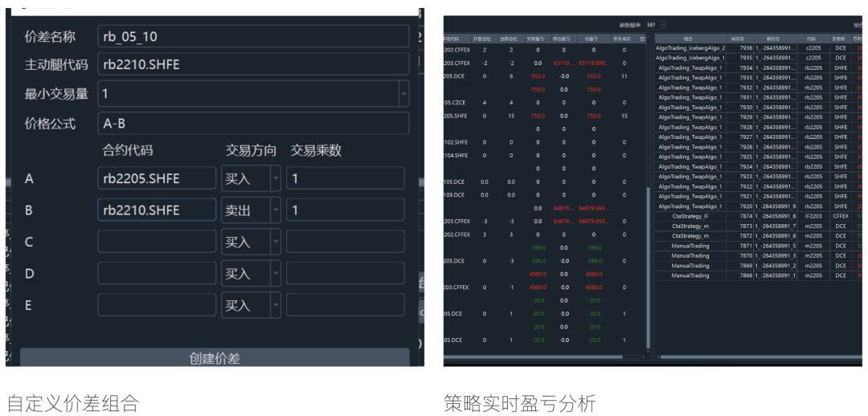Viewport: 868px width, 416px height.
Task: Click the empty leg D contract code field
Action: pyautogui.click(x=158, y=273)
